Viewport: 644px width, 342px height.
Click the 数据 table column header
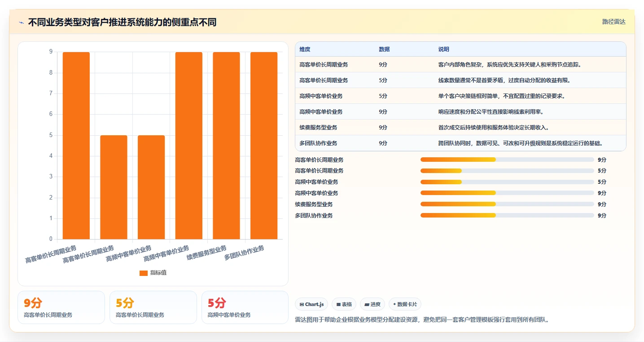pyautogui.click(x=384, y=49)
